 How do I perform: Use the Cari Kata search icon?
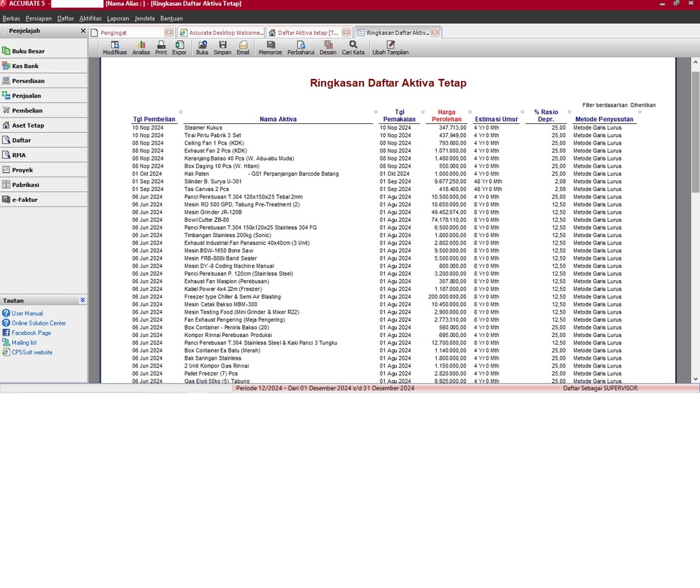pos(353,47)
